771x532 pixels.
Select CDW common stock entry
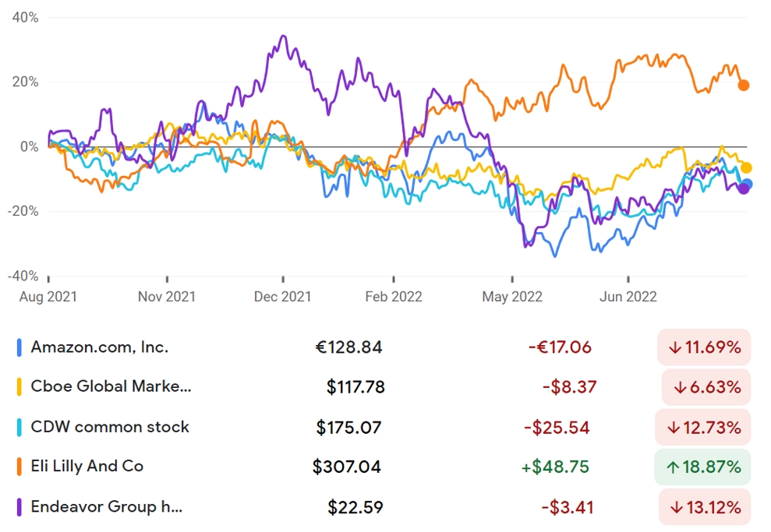tap(384, 428)
